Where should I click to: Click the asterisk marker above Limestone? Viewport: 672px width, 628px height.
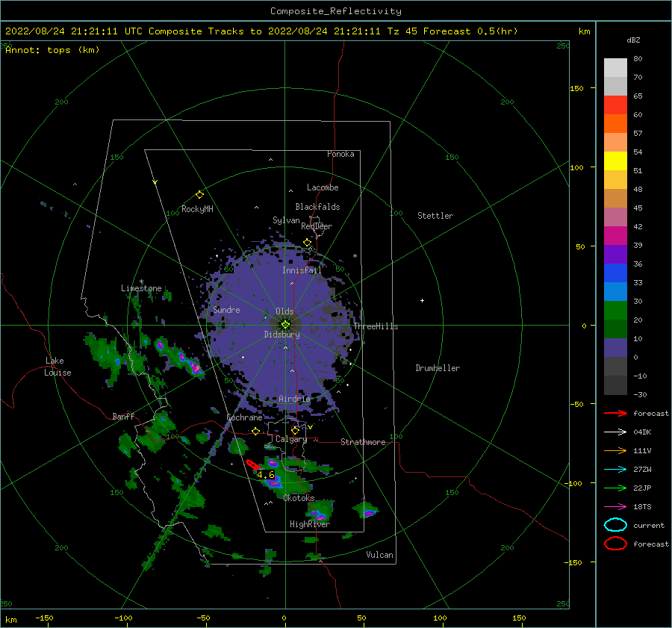pos(141,282)
